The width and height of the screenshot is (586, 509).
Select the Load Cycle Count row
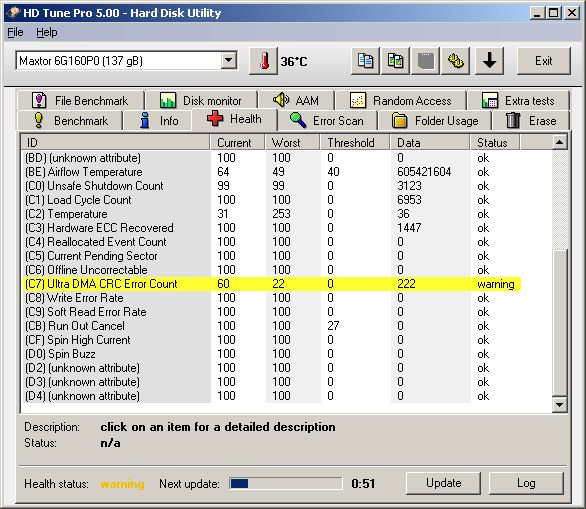pos(271,200)
